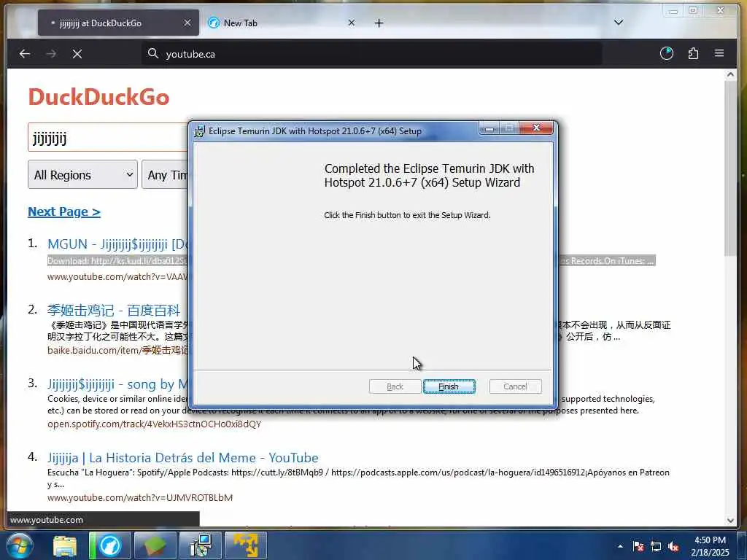Click the yellow arrows app in taskbar
This screenshot has width=747, height=560.
(x=246, y=545)
